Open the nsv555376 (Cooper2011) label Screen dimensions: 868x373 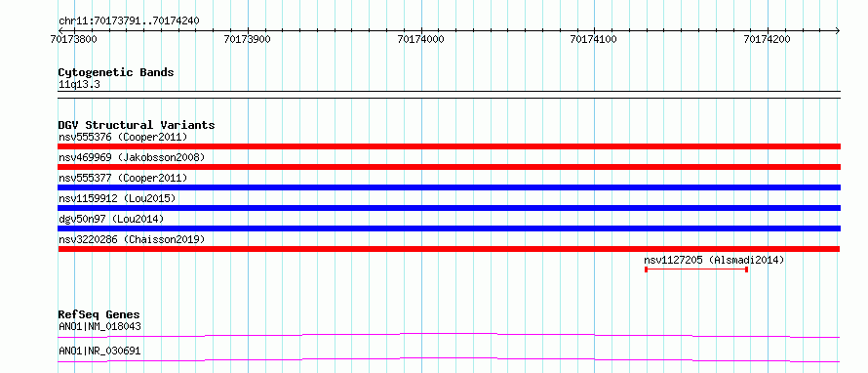tap(123, 137)
